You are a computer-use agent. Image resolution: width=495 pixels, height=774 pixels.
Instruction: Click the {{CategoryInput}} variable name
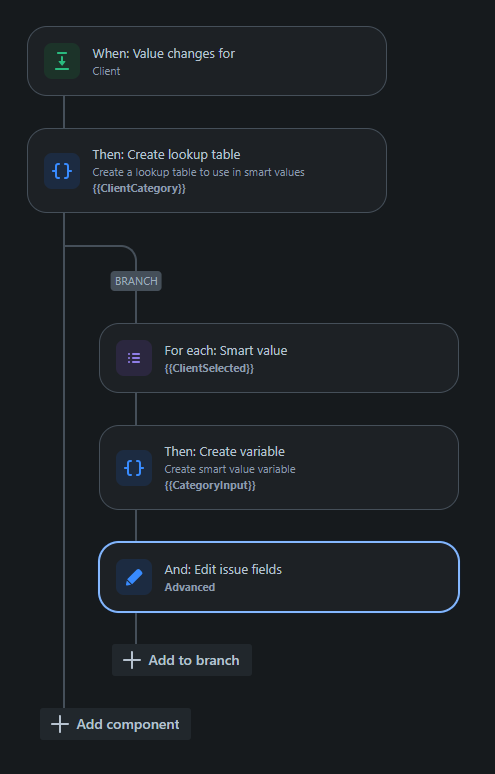pyautogui.click(x=210, y=486)
